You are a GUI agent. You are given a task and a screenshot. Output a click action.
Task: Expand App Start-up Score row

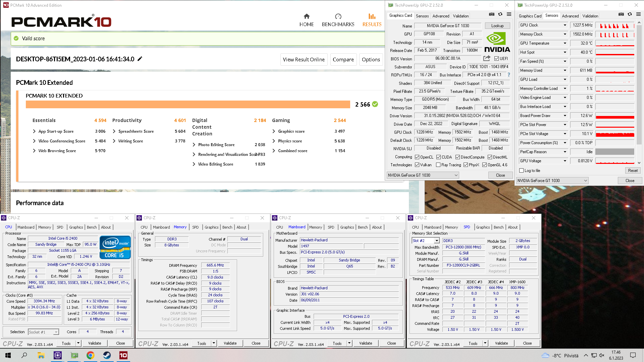34,131
